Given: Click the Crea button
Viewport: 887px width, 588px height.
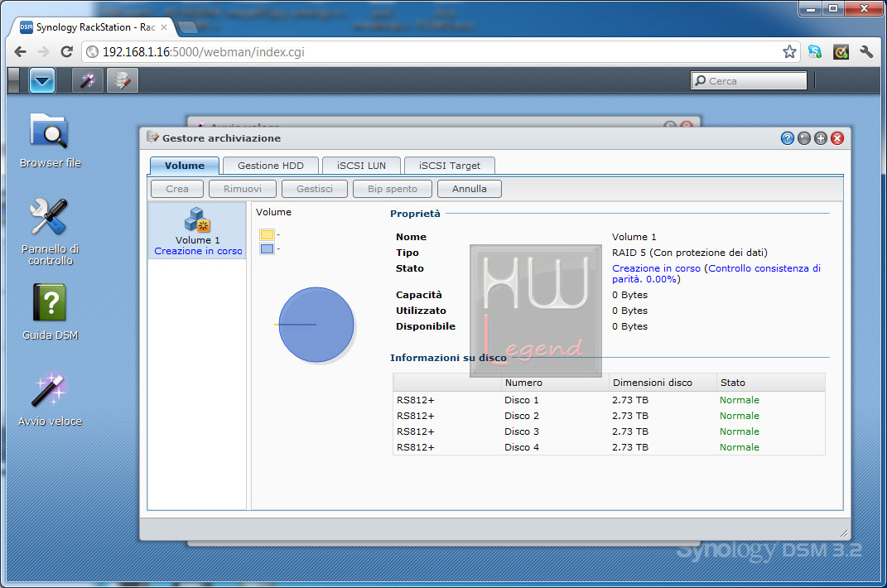Looking at the screenshot, I should click(x=177, y=189).
